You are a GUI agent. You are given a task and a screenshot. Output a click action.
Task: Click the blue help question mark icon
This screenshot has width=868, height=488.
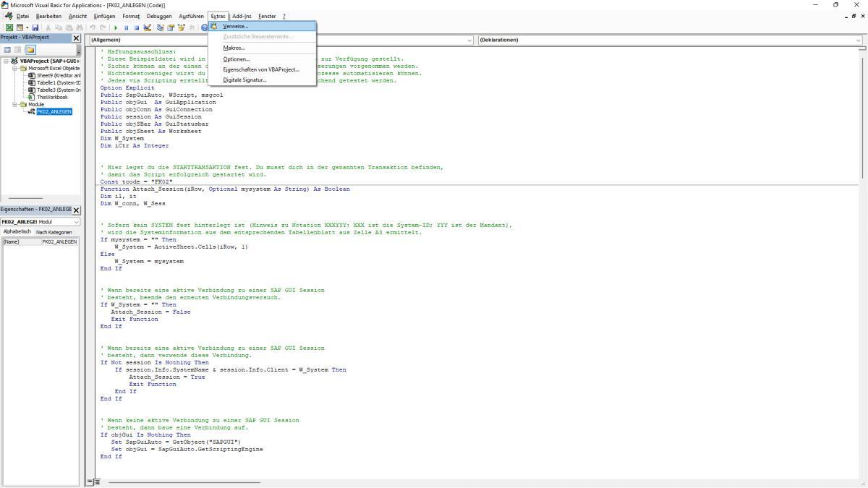tap(205, 27)
